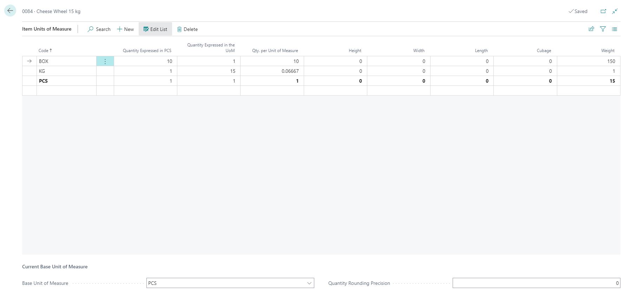
Task: Click the KG Qty. per Unit value 0.06667
Action: point(272,71)
